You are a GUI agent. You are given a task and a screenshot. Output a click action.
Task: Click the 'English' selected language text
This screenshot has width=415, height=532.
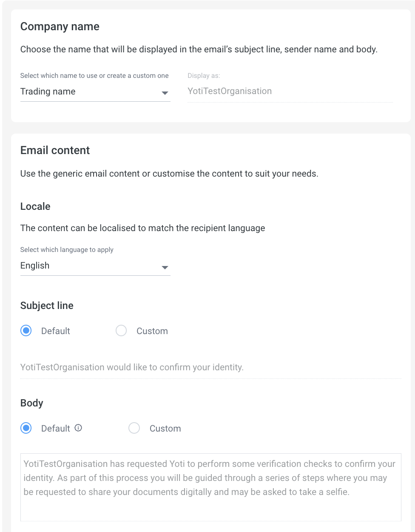(35, 266)
